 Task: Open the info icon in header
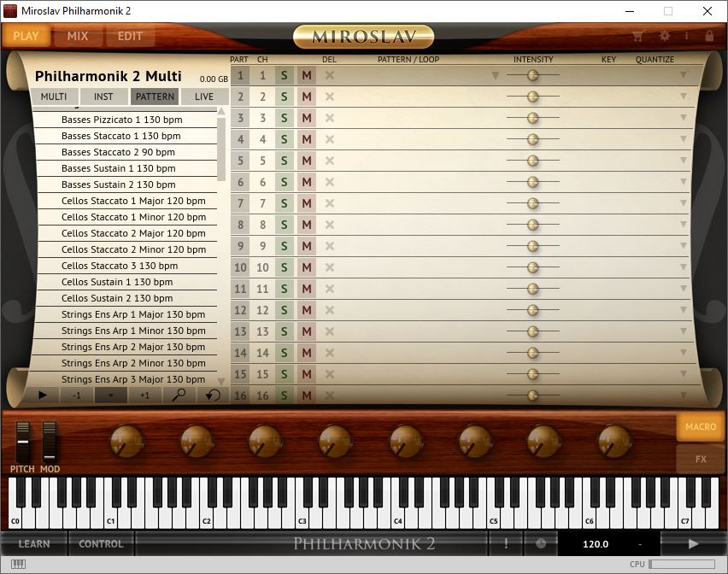pyautogui.click(x=687, y=36)
